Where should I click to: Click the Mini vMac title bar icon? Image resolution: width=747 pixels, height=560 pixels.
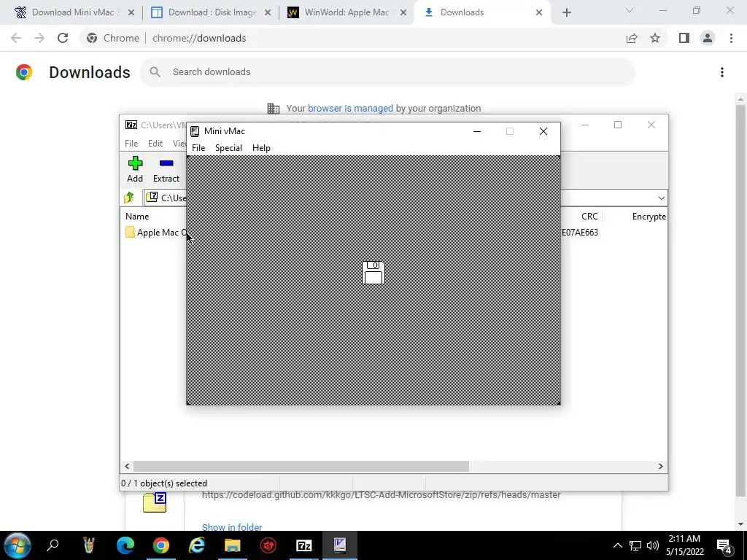click(195, 131)
